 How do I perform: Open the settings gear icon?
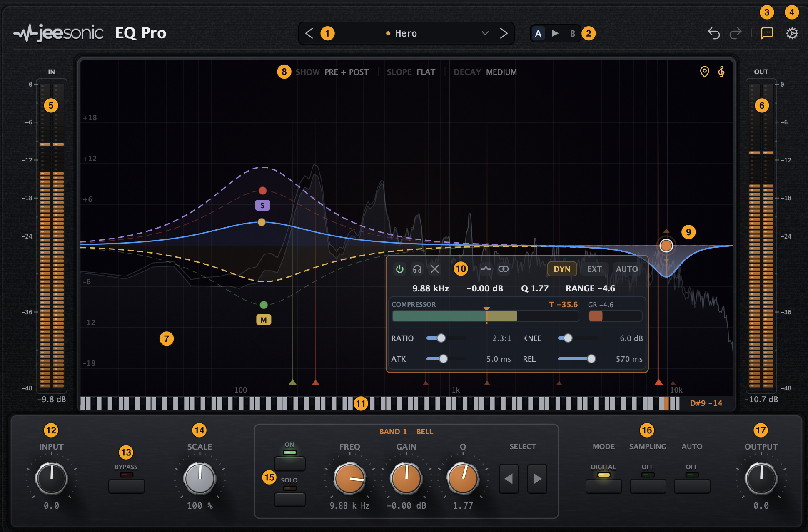[792, 33]
